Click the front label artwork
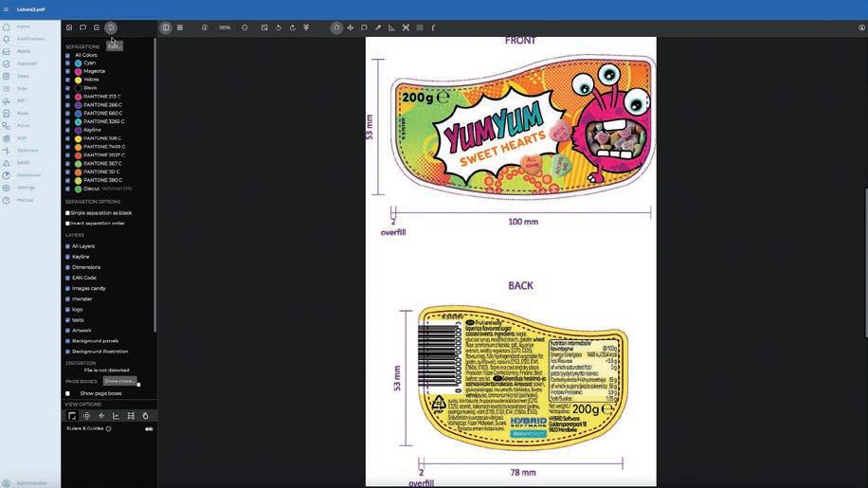 524,127
